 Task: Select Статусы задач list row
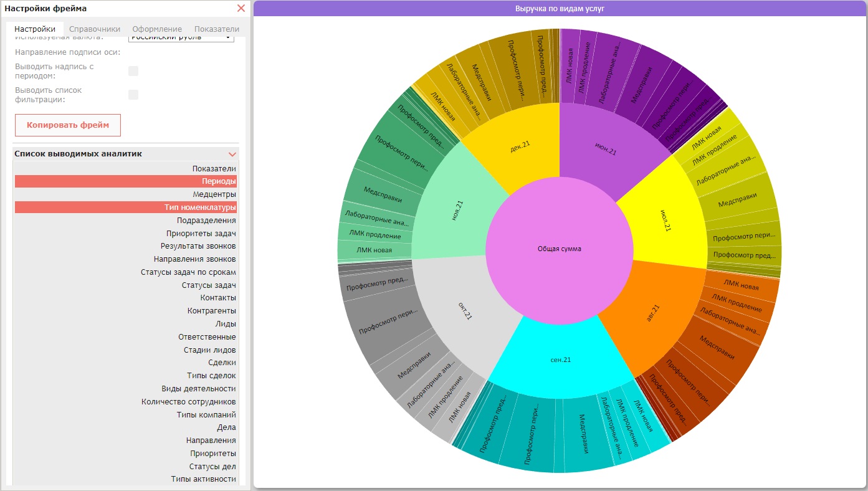(x=126, y=285)
